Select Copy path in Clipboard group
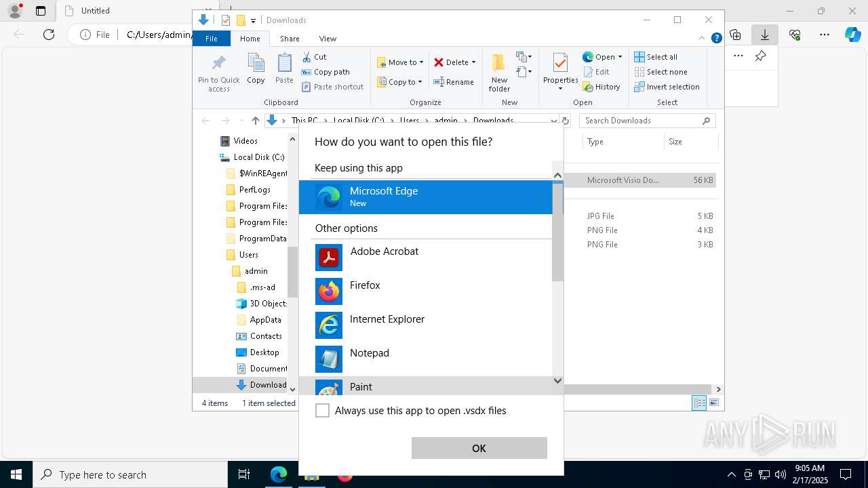 point(325,72)
